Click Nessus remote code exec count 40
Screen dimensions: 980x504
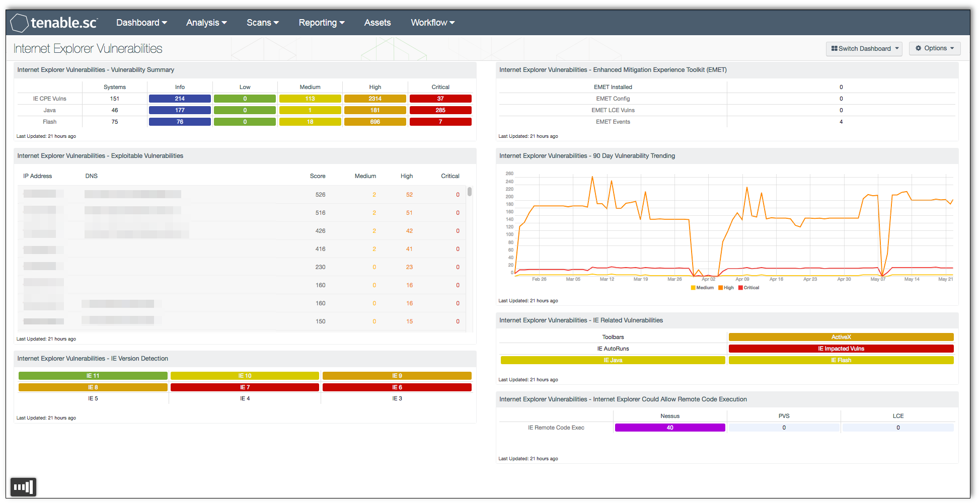(670, 428)
